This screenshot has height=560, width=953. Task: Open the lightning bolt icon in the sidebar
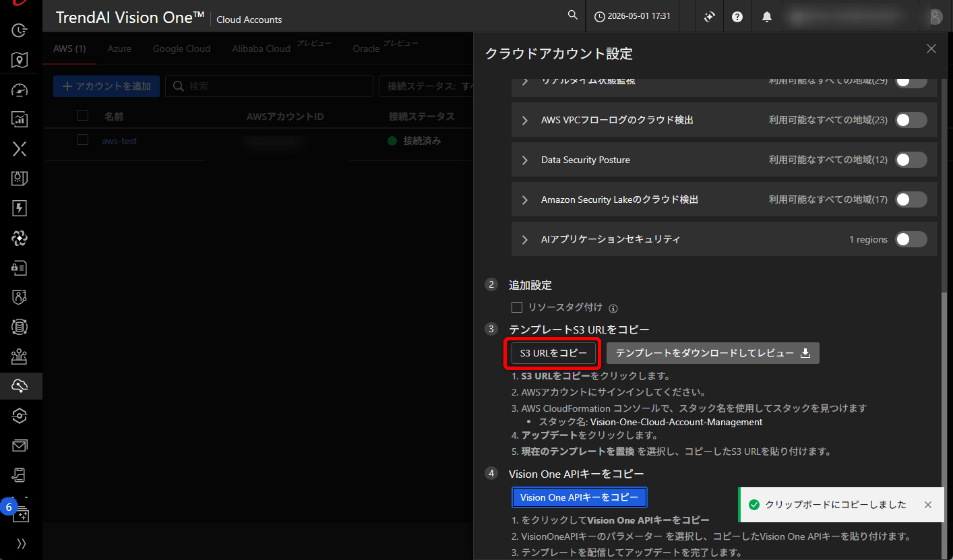click(20, 208)
